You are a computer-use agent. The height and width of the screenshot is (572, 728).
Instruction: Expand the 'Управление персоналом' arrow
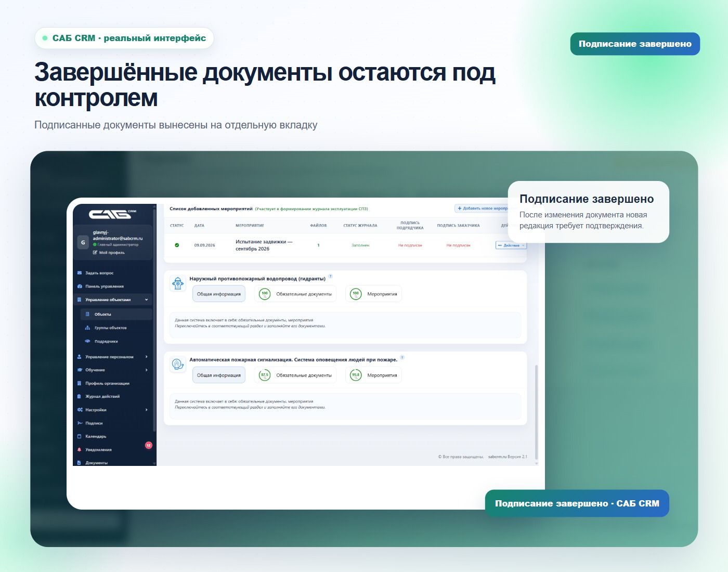[x=146, y=357]
